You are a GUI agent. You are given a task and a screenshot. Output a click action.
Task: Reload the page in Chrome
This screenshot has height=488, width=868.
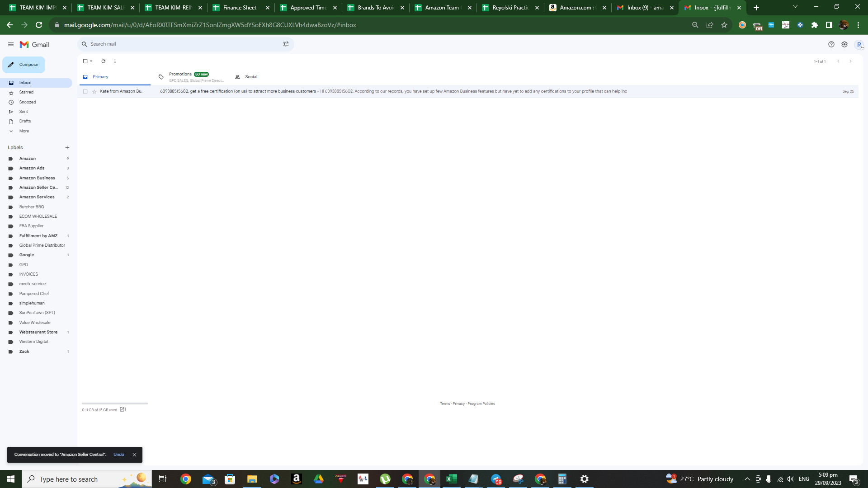[x=39, y=25]
